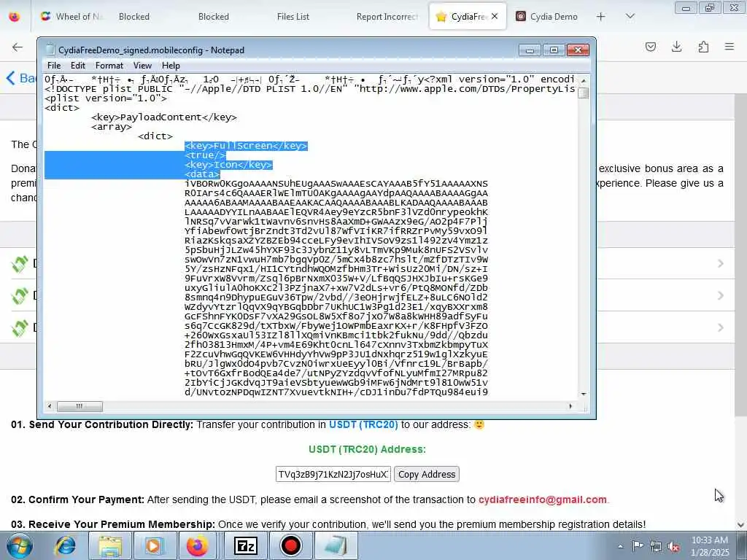This screenshot has height=560, width=747.
Task: Open Windows Explorer from the taskbar
Action: coord(111,545)
